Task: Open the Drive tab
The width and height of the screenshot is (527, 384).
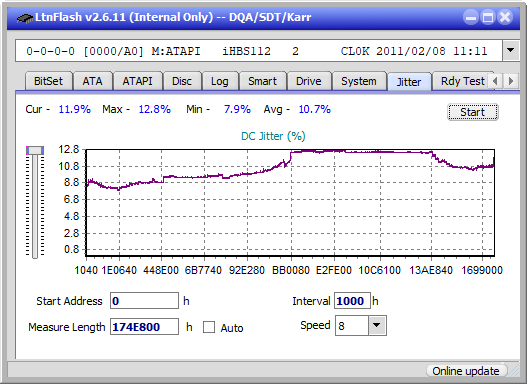Action: coord(309,81)
